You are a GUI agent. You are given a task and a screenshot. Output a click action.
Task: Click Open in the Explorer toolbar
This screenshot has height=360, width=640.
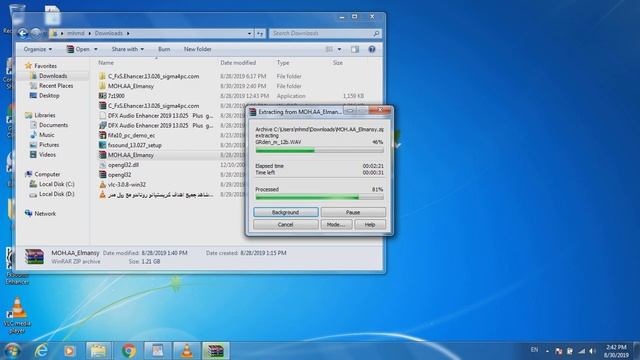[x=78, y=49]
